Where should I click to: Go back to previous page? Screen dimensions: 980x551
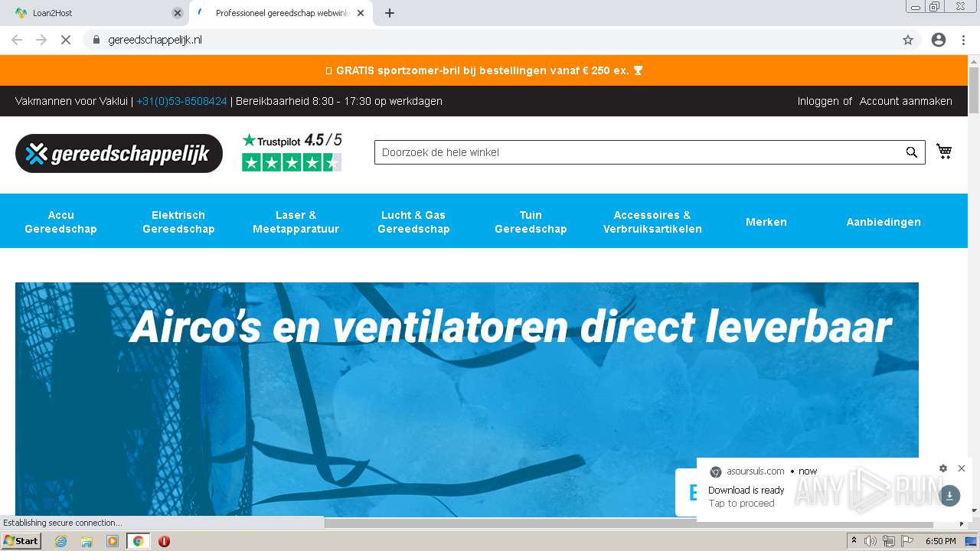tap(17, 40)
